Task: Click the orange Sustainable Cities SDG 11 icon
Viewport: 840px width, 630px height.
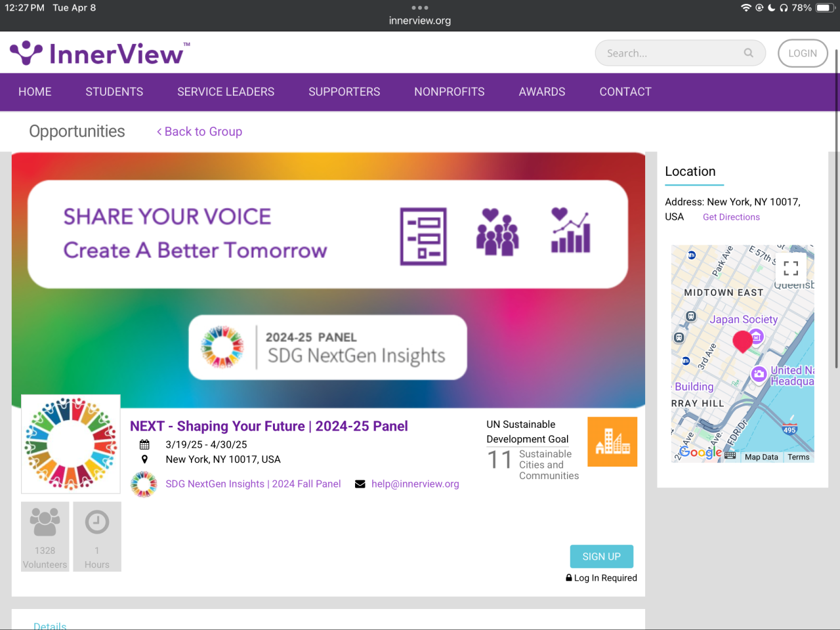Action: (612, 442)
